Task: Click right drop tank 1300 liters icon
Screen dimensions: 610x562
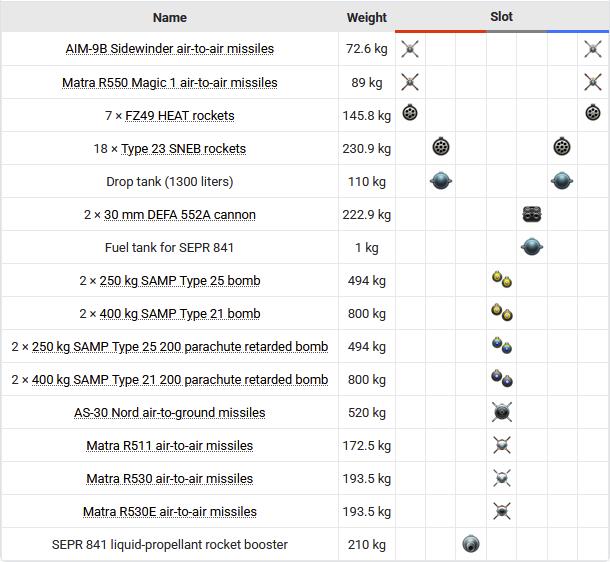Action: tap(562, 181)
